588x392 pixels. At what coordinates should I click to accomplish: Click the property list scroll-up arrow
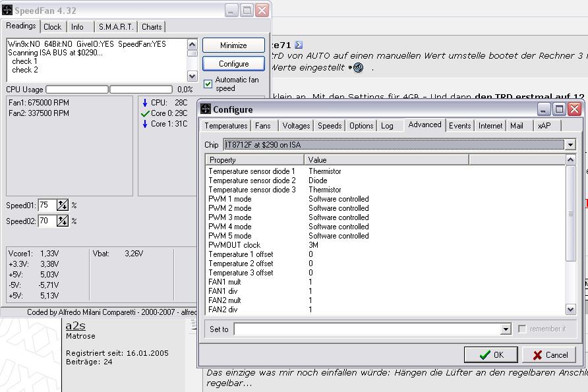(x=570, y=160)
